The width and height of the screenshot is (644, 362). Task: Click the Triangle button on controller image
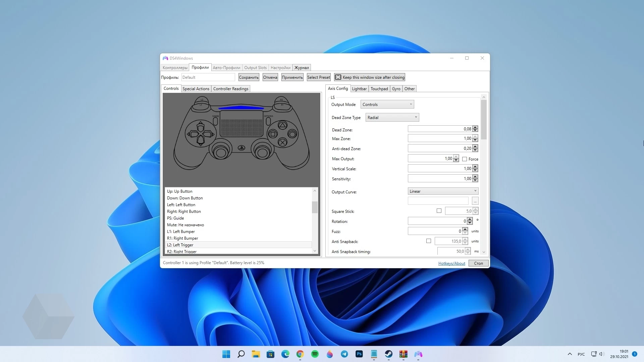tap(282, 126)
